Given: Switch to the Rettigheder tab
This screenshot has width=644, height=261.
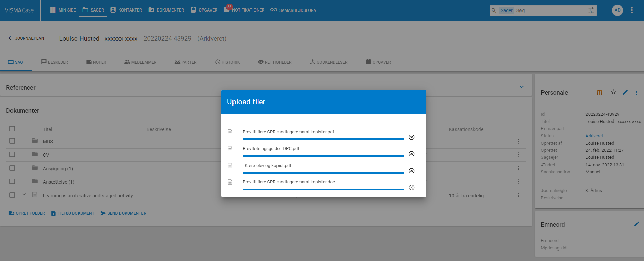Looking at the screenshot, I should (x=274, y=62).
